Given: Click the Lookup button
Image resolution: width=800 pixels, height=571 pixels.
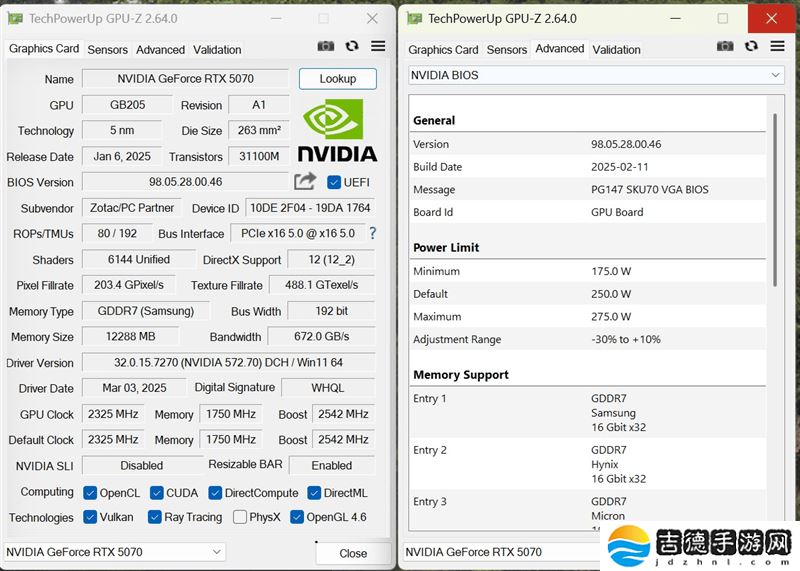Looking at the screenshot, I should click(338, 79).
